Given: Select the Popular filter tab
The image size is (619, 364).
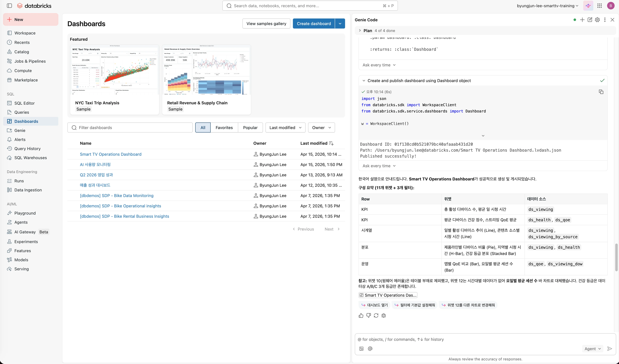Looking at the screenshot, I should point(250,128).
